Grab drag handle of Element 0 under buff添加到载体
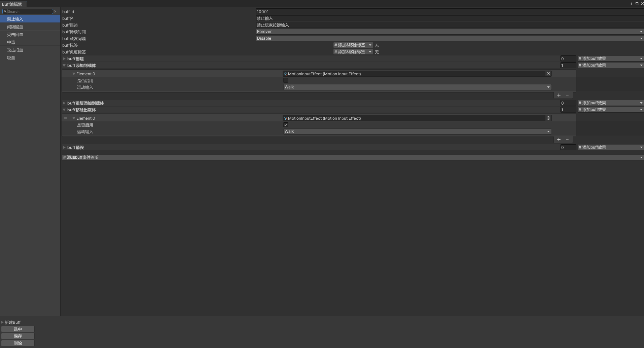 coord(66,74)
